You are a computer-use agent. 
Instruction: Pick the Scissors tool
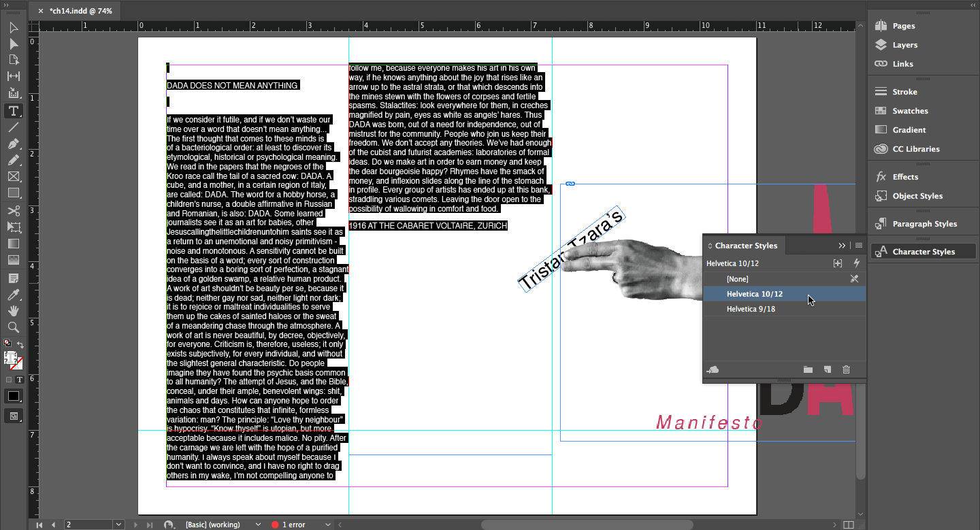(x=13, y=210)
